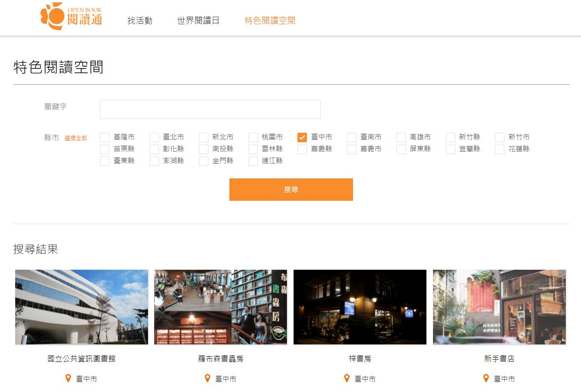Uncheck the 臺中市 checkbox
581x392 pixels.
[x=302, y=137]
